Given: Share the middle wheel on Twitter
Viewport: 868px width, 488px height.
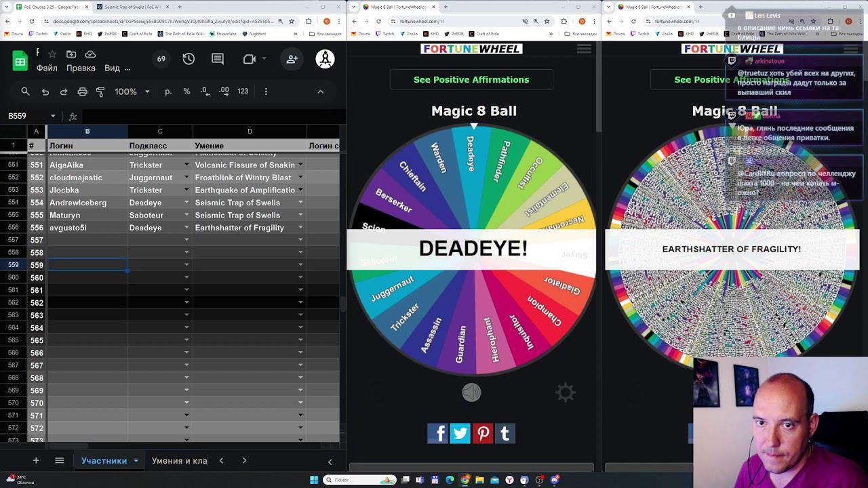Looking at the screenshot, I should pyautogui.click(x=460, y=433).
